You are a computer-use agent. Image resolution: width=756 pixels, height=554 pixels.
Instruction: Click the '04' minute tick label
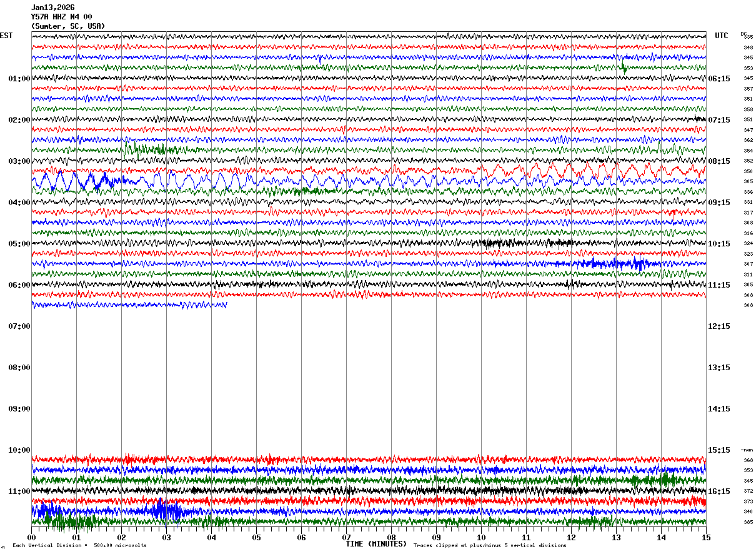211,537
